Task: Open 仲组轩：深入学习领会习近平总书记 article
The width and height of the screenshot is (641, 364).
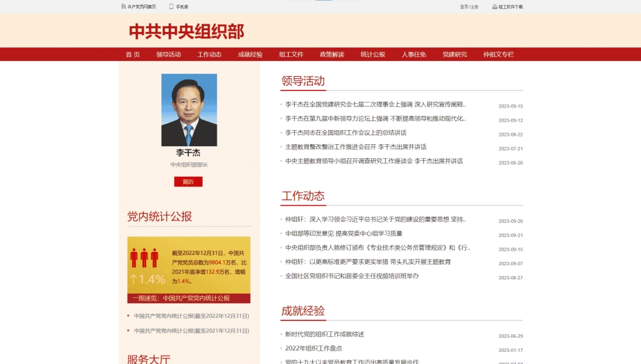Action: (375, 219)
